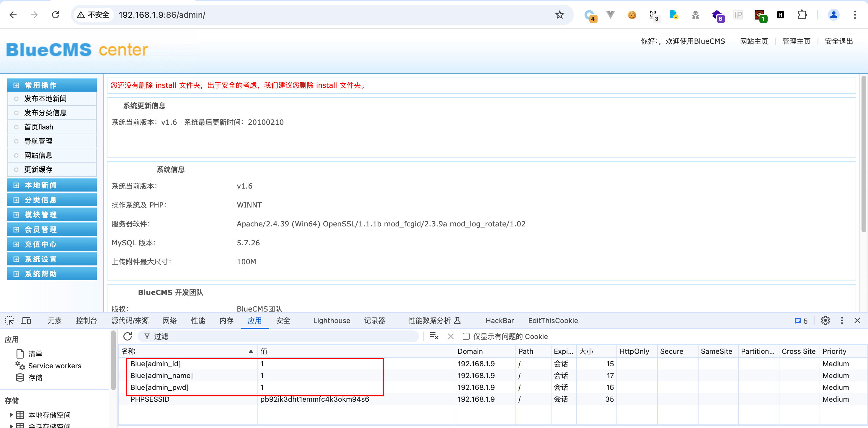Open the 发布本地新闻 link
Viewport: 868px width, 428px height.
pos(45,98)
